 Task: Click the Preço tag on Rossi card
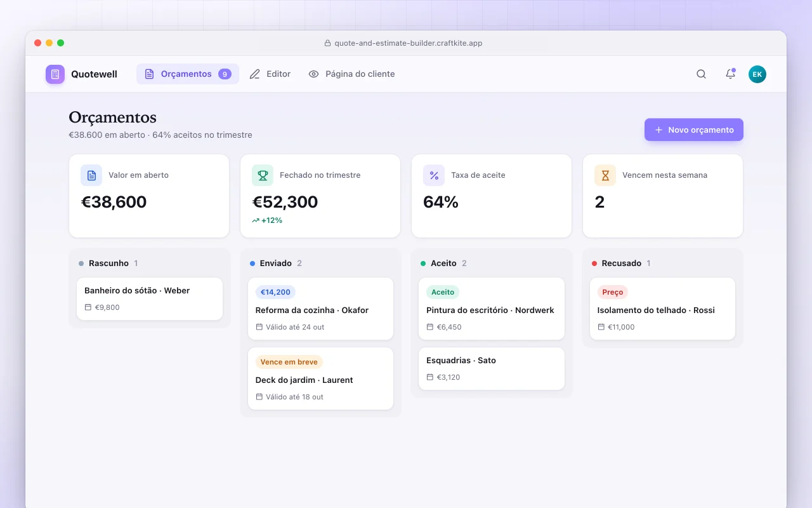(x=613, y=292)
